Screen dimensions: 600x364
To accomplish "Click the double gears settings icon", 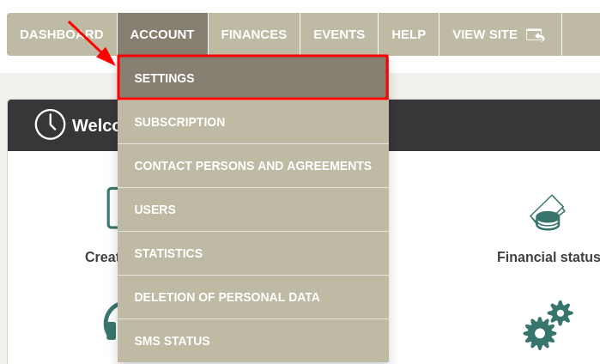I will pos(547,325).
